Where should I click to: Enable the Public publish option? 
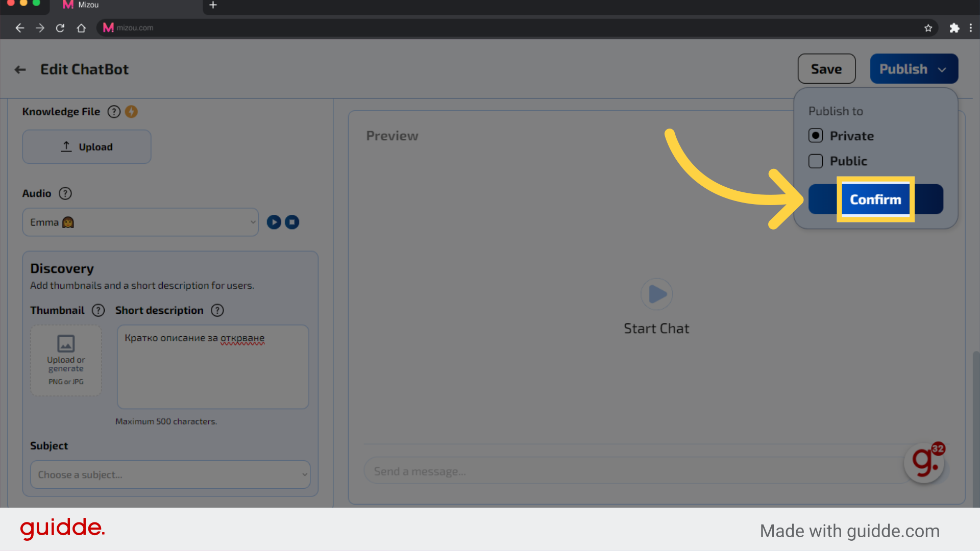815,160
